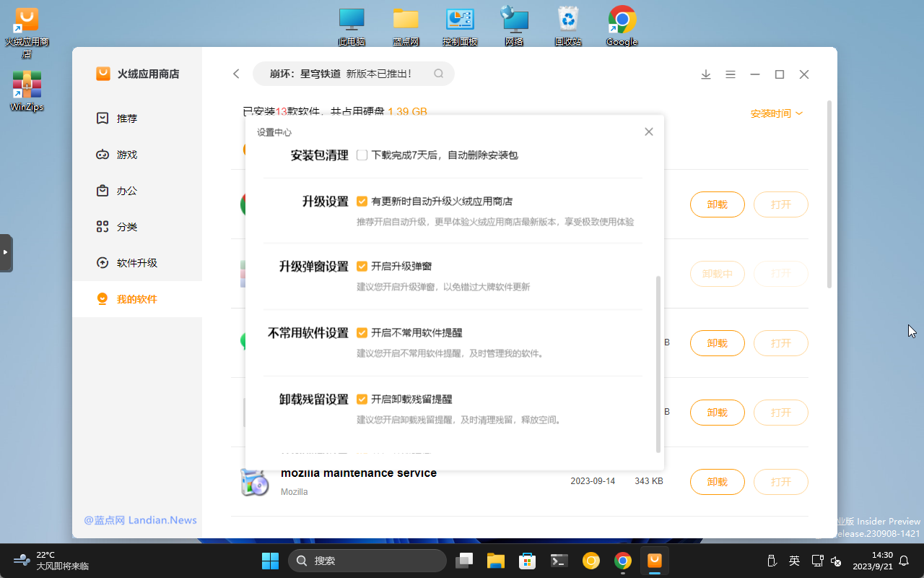Click the mozilla maintenance service name
The height and width of the screenshot is (578, 924).
359,473
